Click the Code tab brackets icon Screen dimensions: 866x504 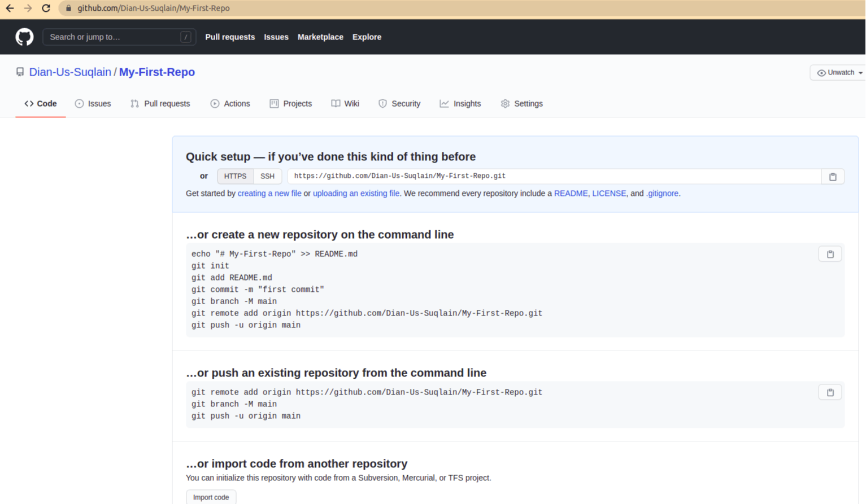(x=29, y=104)
